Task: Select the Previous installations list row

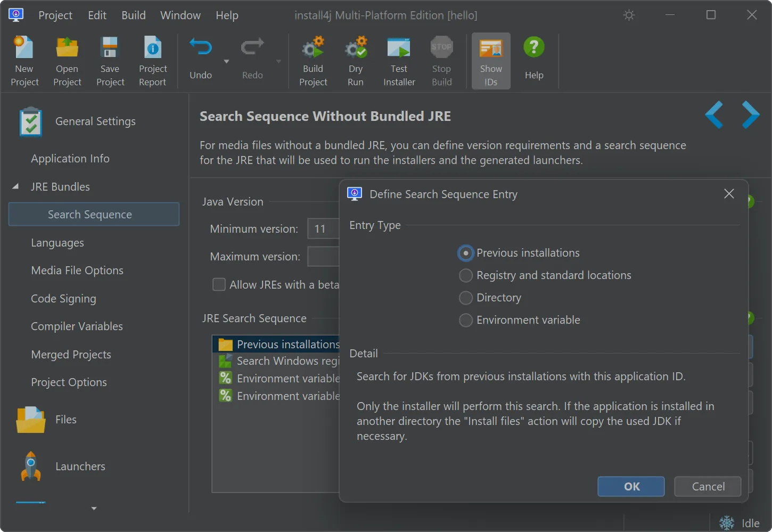Action: click(276, 344)
